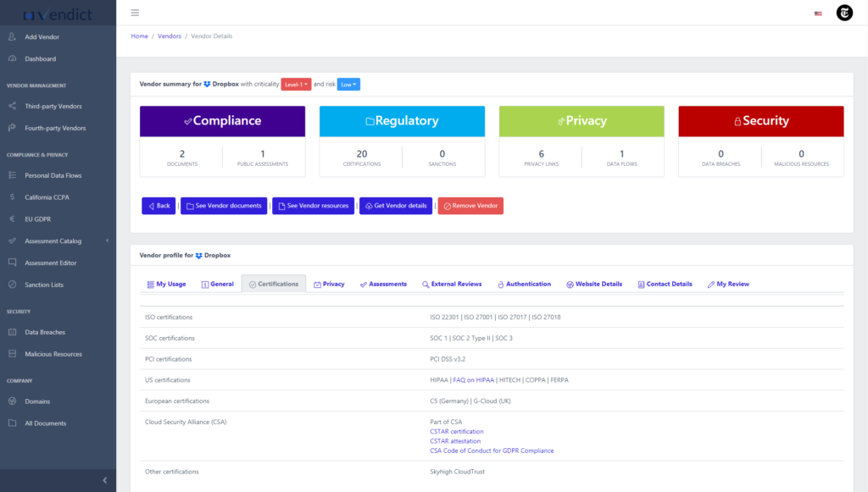Toggle the hamburger sidebar menu icon
The height and width of the screenshot is (492, 868).
coord(135,13)
